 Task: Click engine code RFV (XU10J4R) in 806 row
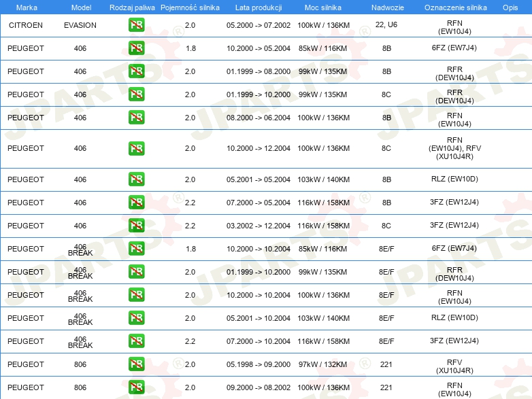point(454,366)
